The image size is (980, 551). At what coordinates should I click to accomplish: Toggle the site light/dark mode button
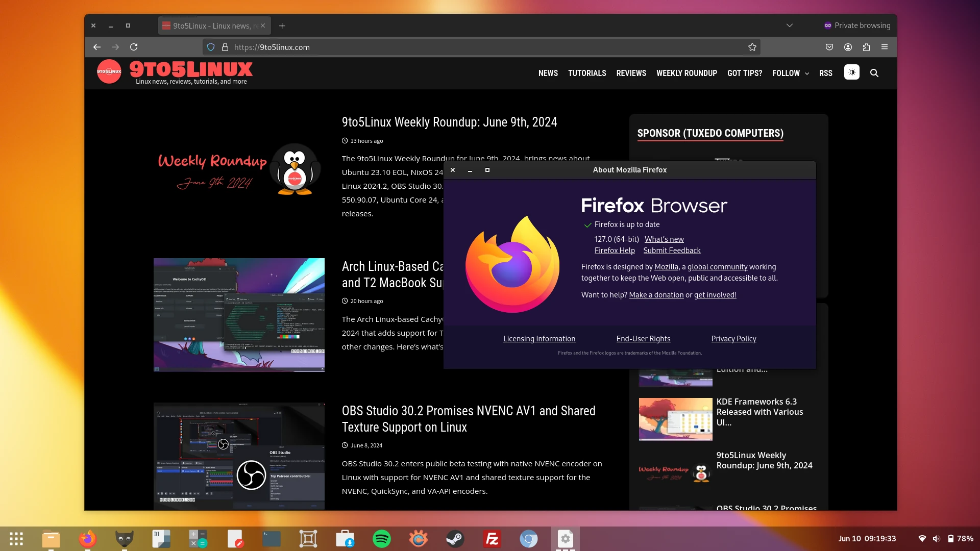pyautogui.click(x=852, y=72)
